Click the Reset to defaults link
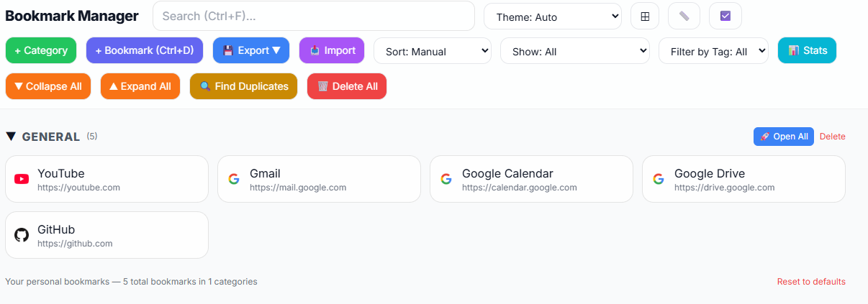The height and width of the screenshot is (304, 868). [x=811, y=282]
